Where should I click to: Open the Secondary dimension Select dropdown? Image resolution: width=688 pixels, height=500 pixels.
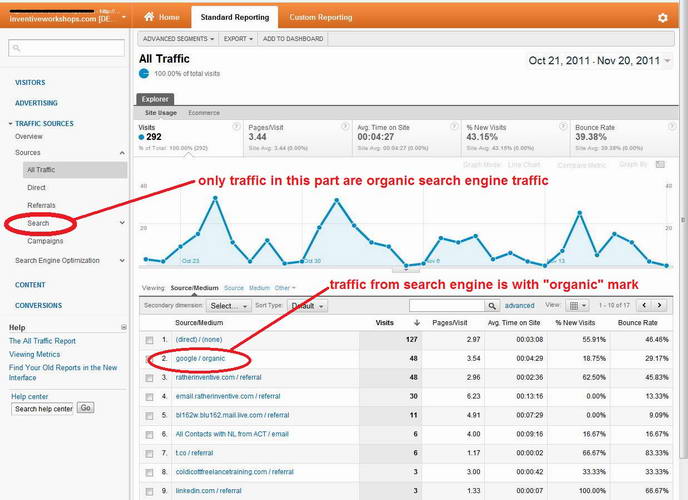(x=230, y=306)
